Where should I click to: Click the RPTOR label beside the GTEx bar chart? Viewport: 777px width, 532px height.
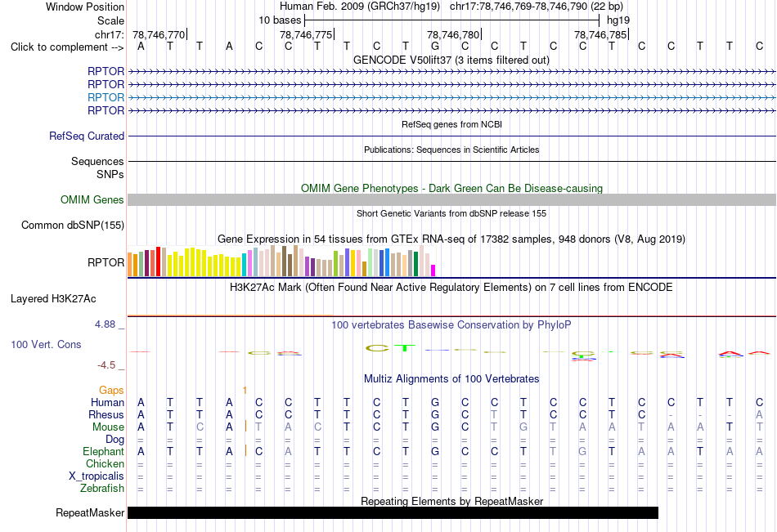click(106, 262)
